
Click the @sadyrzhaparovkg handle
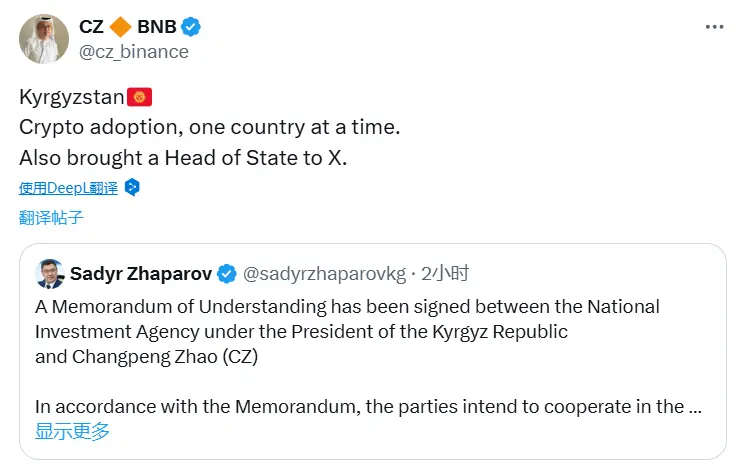tap(325, 273)
